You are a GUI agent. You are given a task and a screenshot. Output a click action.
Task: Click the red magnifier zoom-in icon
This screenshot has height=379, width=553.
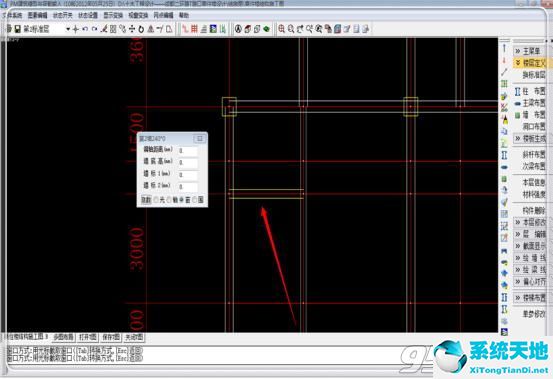coord(281,29)
